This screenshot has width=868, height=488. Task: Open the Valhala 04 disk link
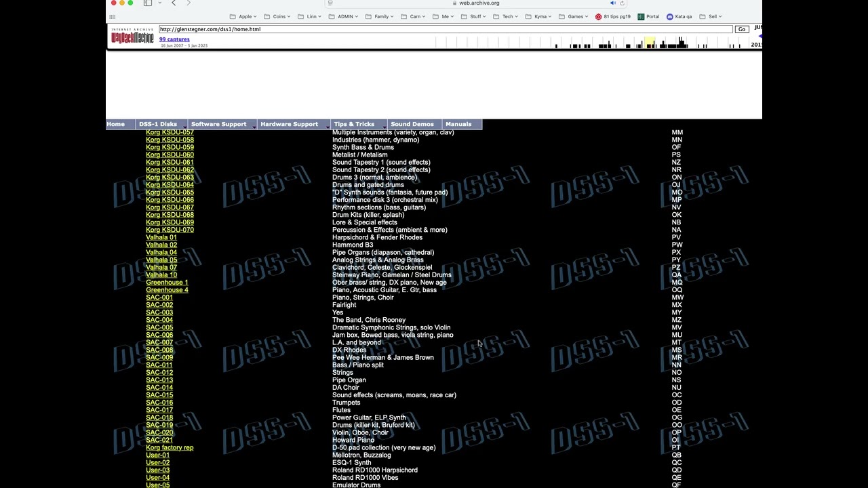[161, 252]
